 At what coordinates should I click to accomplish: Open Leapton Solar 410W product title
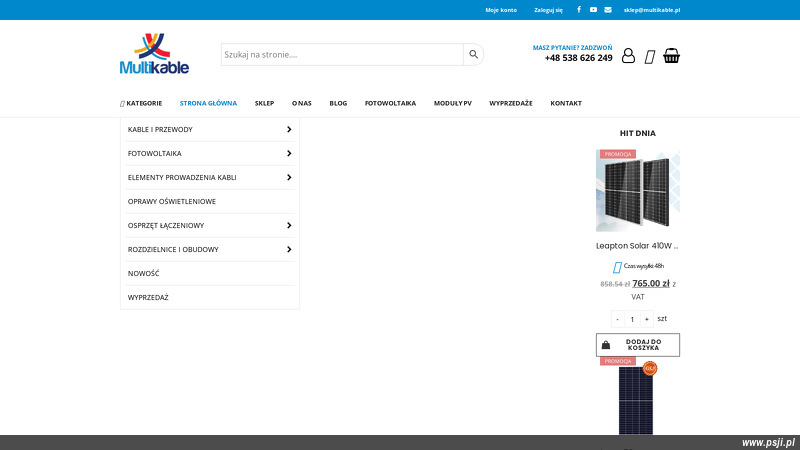[x=637, y=246]
